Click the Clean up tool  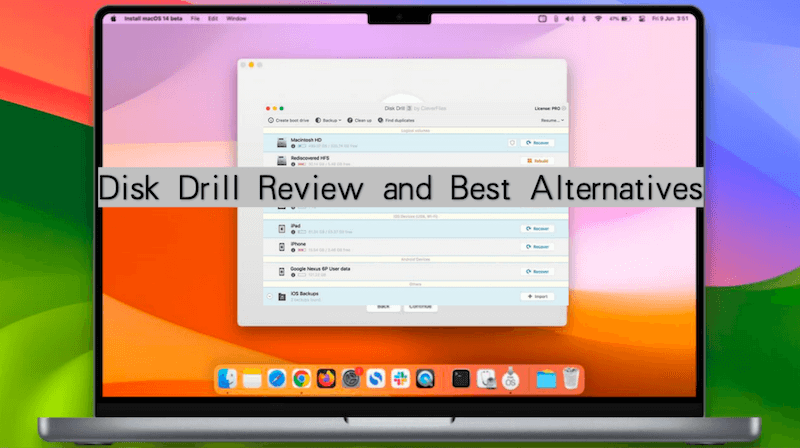[x=359, y=120]
